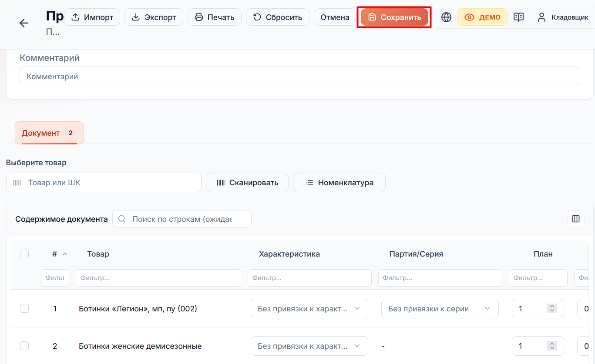
Task: Open column settings icon in document contents
Action: (576, 219)
